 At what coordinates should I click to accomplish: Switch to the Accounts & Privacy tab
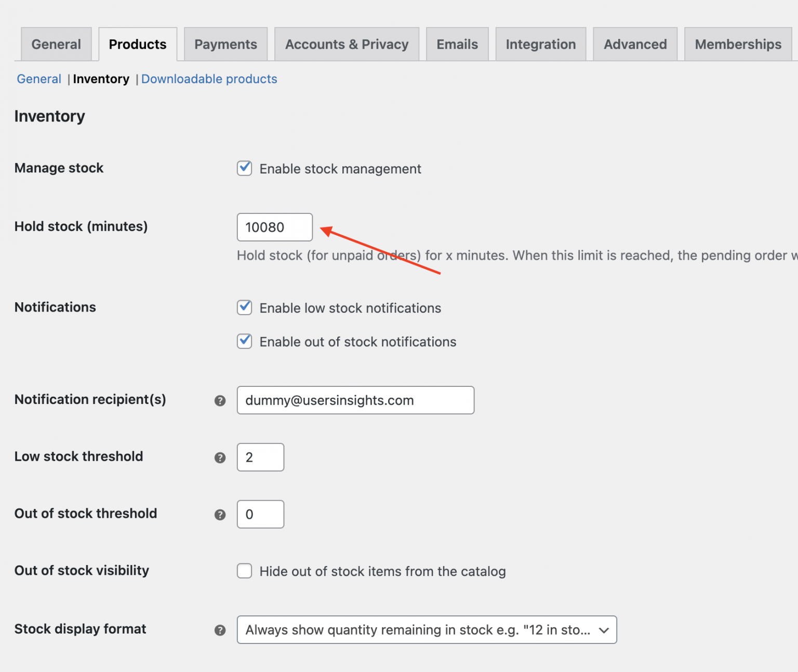346,44
